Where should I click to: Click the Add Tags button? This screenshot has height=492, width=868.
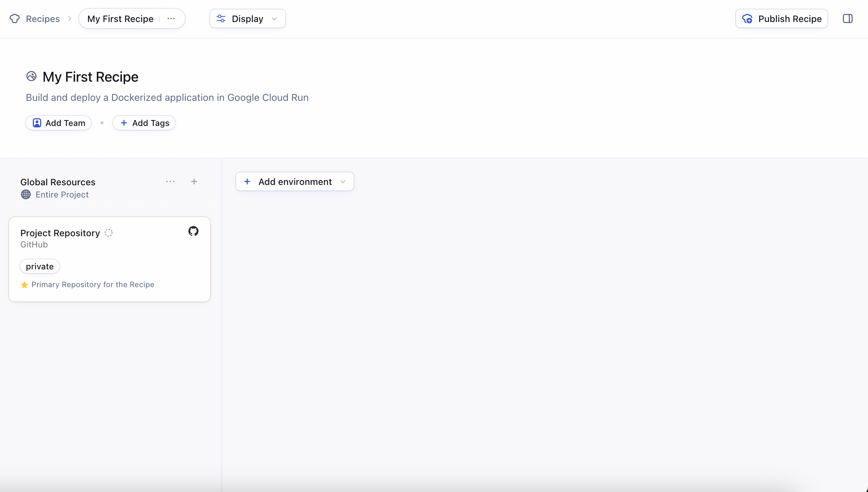click(145, 123)
